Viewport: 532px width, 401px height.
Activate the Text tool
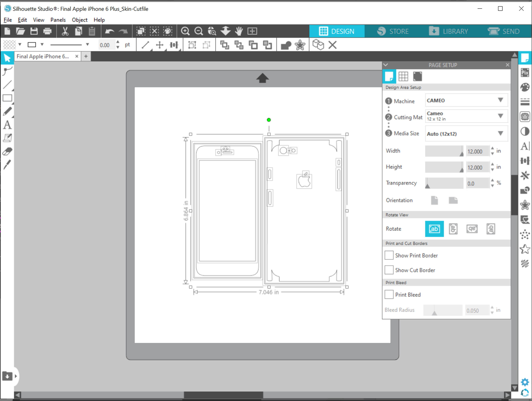pos(7,125)
